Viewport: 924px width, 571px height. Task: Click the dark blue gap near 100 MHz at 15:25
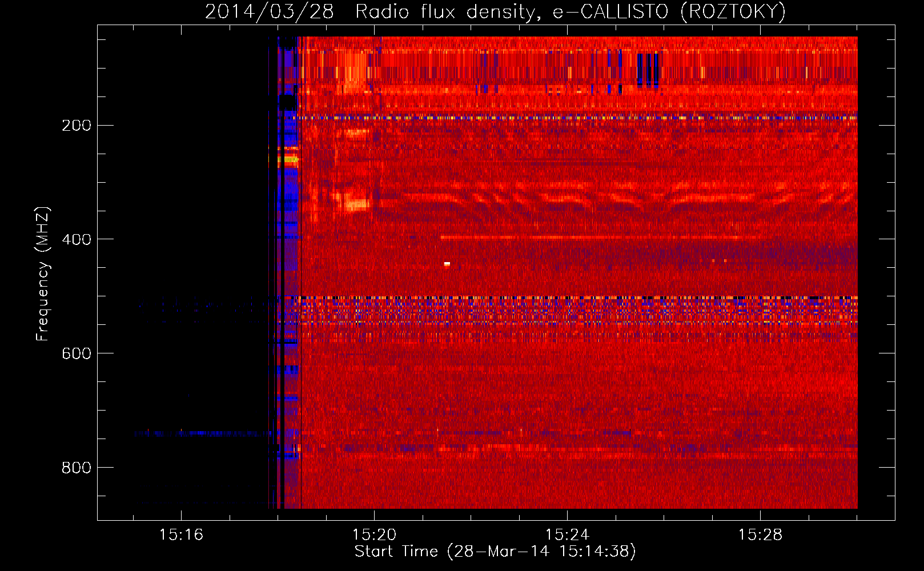[648, 70]
